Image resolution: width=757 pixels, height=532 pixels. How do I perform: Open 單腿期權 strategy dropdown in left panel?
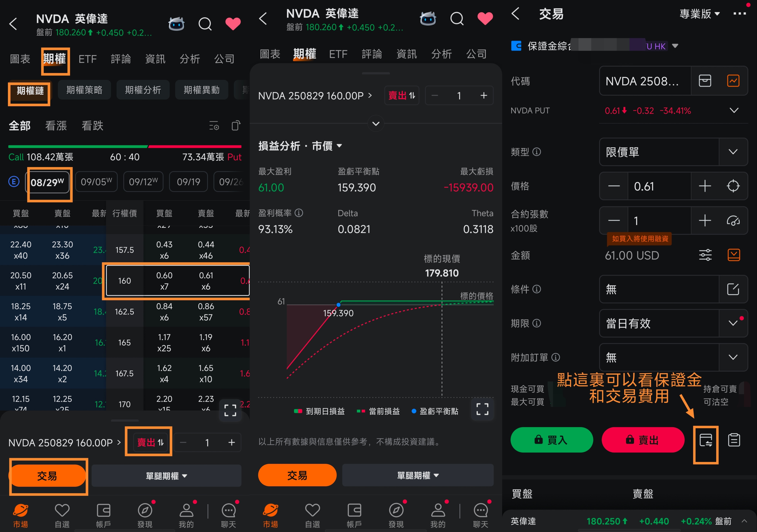tap(167, 476)
